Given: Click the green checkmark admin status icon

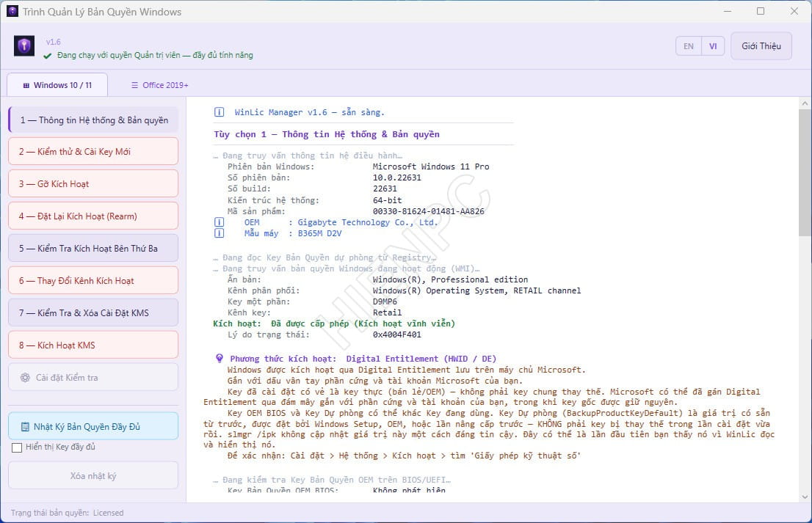Looking at the screenshot, I should [x=48, y=55].
